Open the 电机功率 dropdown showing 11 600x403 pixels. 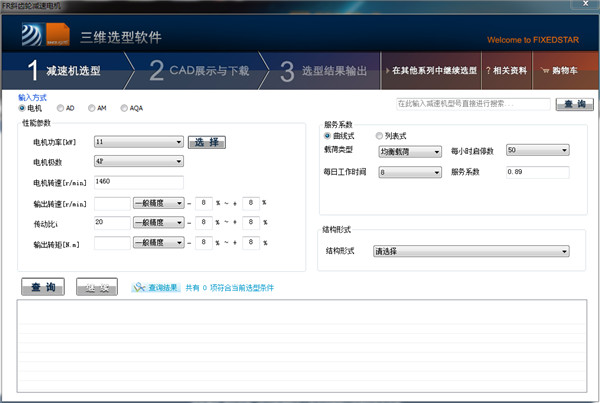[139, 142]
